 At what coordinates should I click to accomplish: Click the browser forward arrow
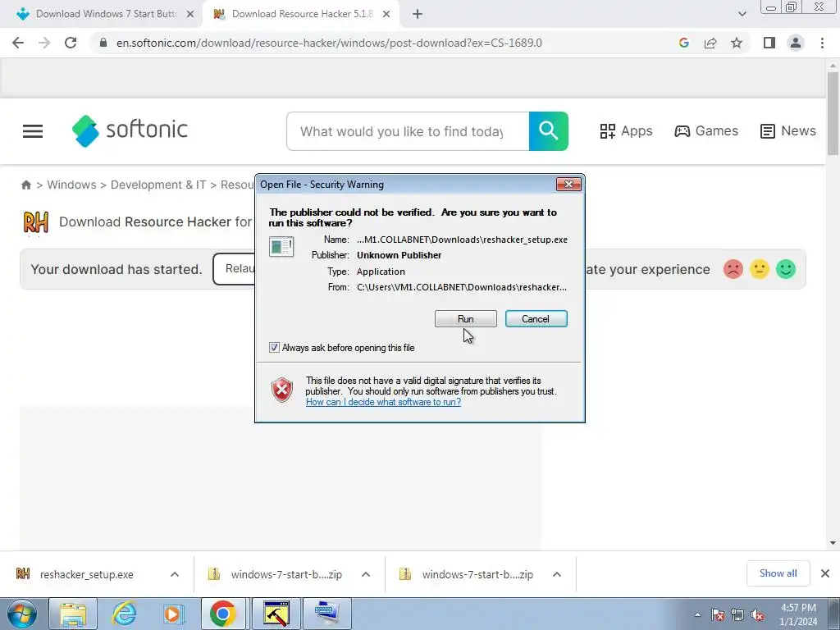[44, 43]
